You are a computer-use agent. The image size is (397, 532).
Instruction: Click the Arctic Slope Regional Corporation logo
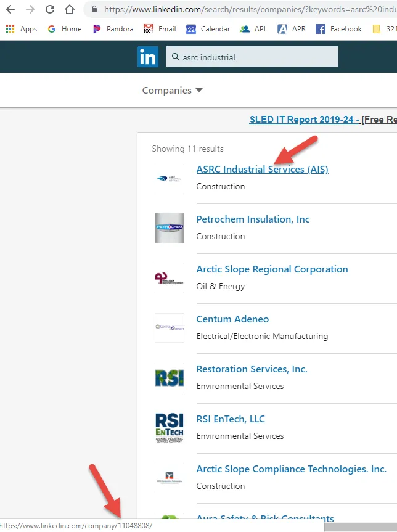point(170,278)
